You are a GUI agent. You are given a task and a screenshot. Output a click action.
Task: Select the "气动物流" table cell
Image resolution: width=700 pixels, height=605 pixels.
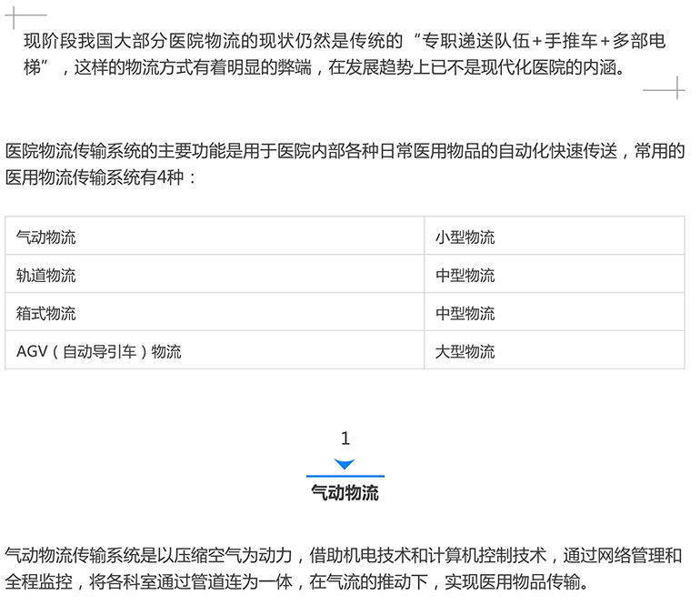pyautogui.click(x=215, y=237)
